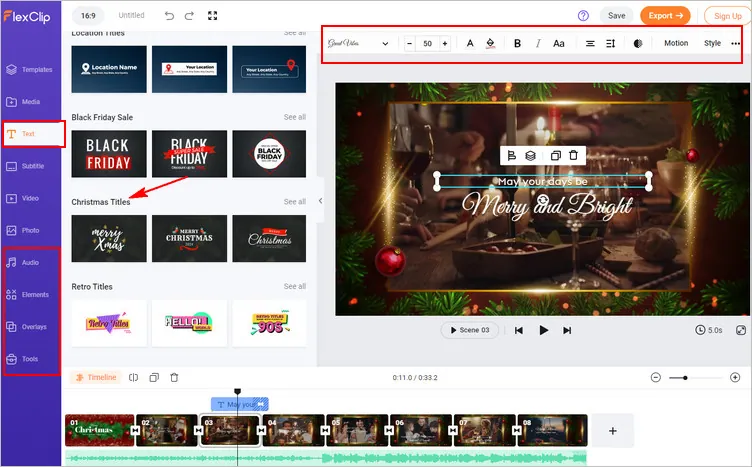Select the Merry Christmas 2024 title template
752x467 pixels.
(189, 238)
